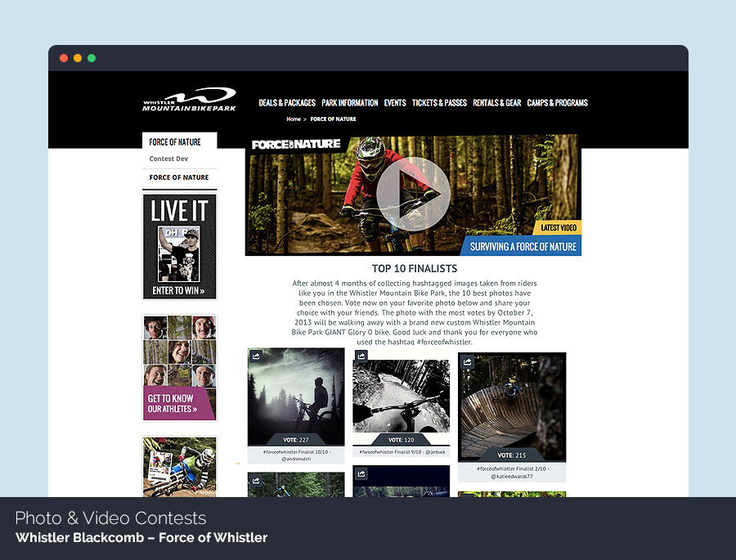
Task: Share the dark photo below @jerbuck
Action: tap(361, 473)
